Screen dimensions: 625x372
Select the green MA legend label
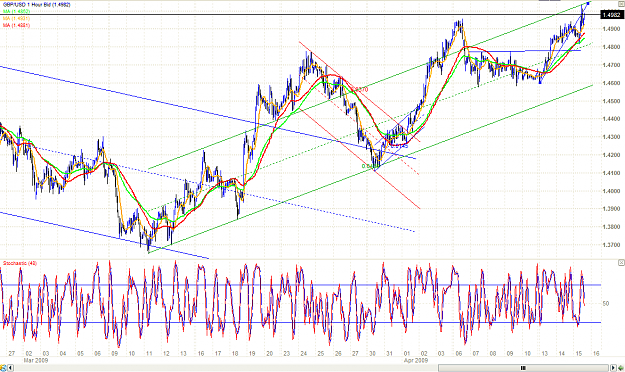tap(16, 12)
